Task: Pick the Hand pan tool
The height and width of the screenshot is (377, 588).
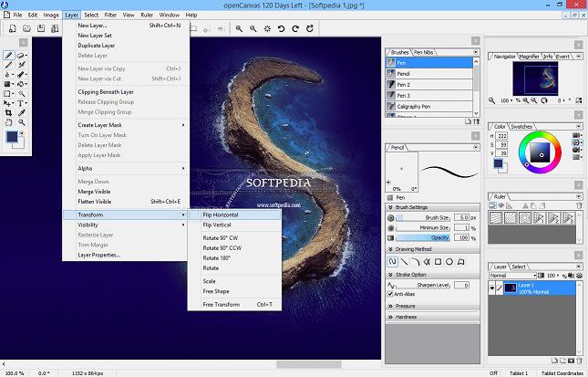Action: coord(9,121)
